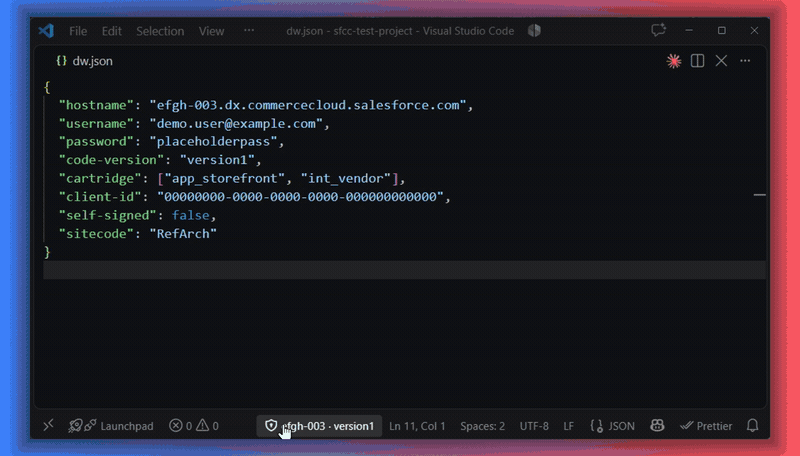The height and width of the screenshot is (456, 800).
Task: Show errors count in status bar
Action: [x=181, y=425]
